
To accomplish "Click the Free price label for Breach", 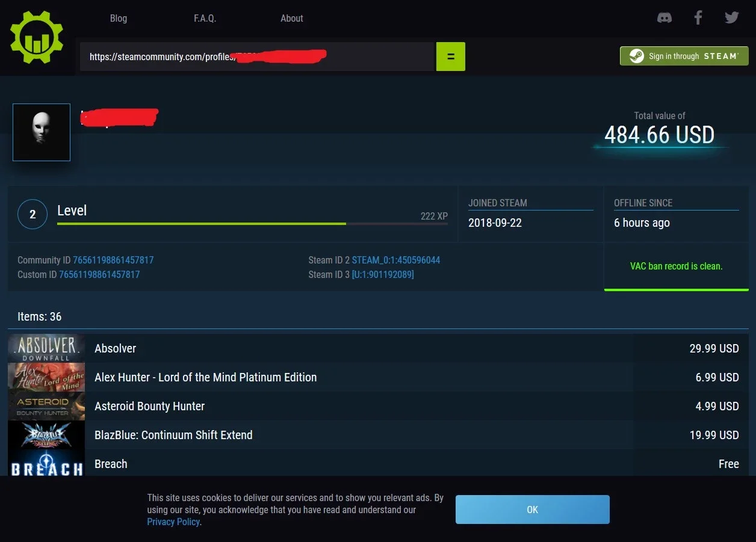I will 729,464.
